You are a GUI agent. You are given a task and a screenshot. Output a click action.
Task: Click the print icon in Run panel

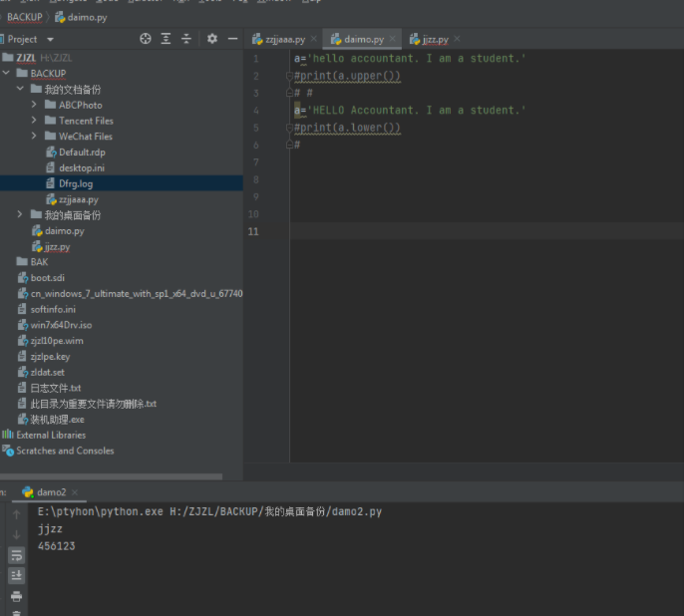pos(16,596)
